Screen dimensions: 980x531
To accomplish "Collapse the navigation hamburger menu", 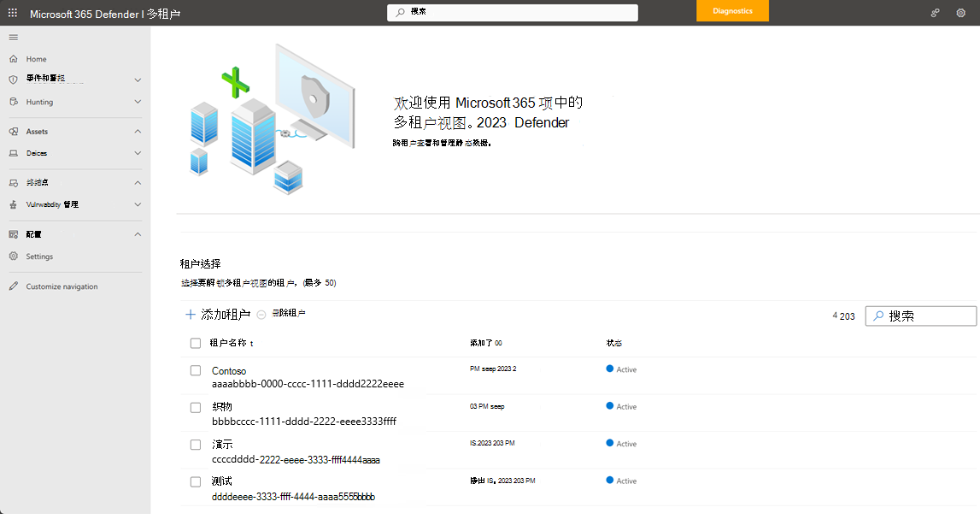I will pyautogui.click(x=13, y=38).
